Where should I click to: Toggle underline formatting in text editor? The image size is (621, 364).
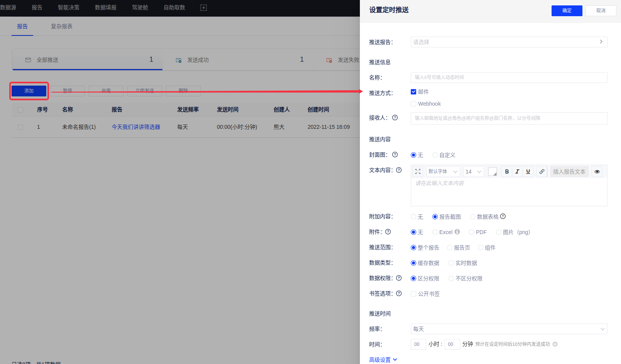[528, 172]
